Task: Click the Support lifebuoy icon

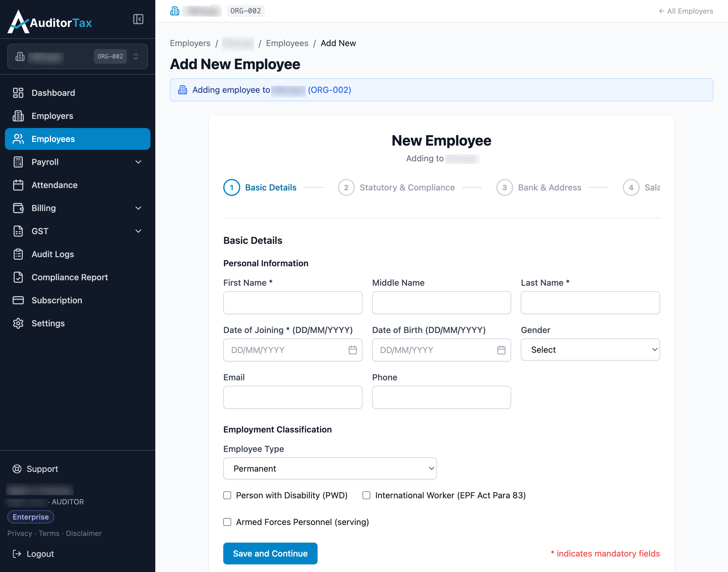Action: tap(17, 469)
